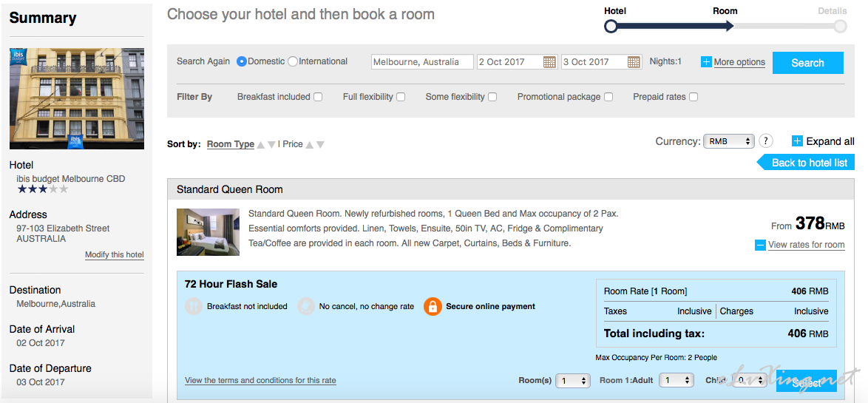
Task: Tick the Full flexibility checkbox
Action: click(x=401, y=97)
